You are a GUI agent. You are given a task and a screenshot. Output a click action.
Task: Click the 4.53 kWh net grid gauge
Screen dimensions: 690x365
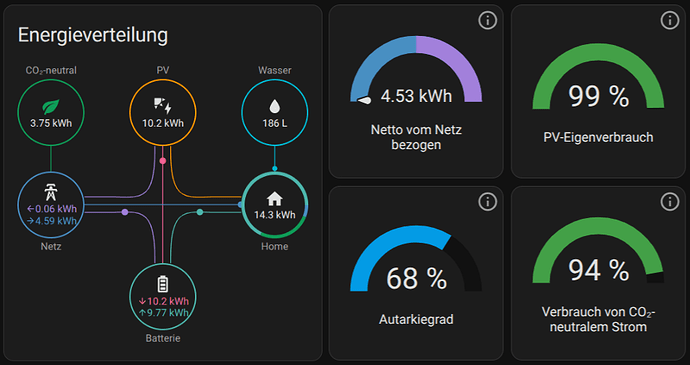(x=416, y=70)
